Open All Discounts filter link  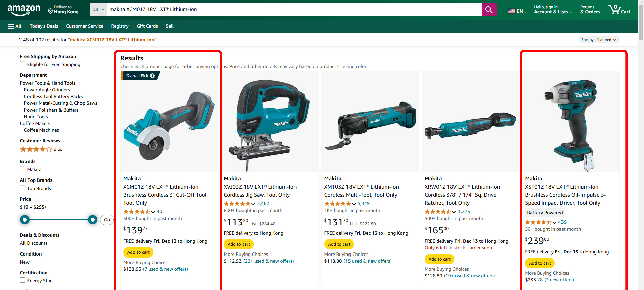point(34,243)
